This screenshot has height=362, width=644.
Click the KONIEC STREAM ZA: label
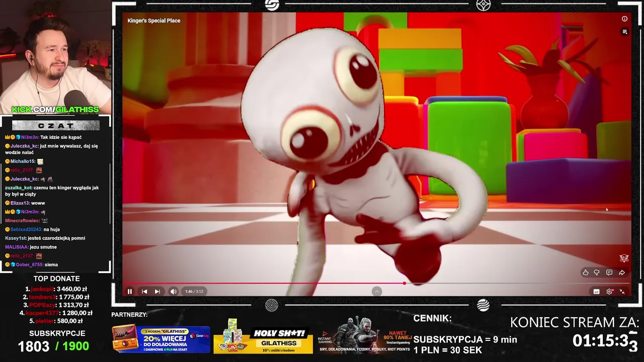click(575, 322)
